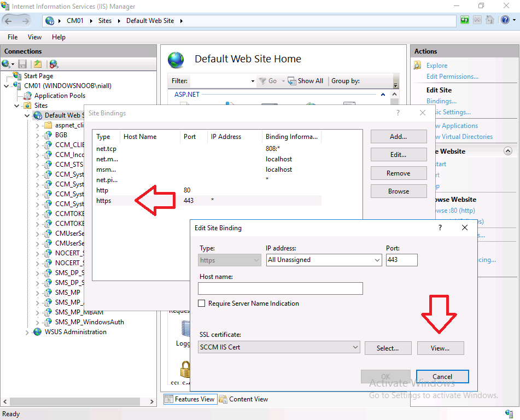This screenshot has height=420, width=520.
Task: Click the features pane scroll-up arrow
Action: click(394, 94)
